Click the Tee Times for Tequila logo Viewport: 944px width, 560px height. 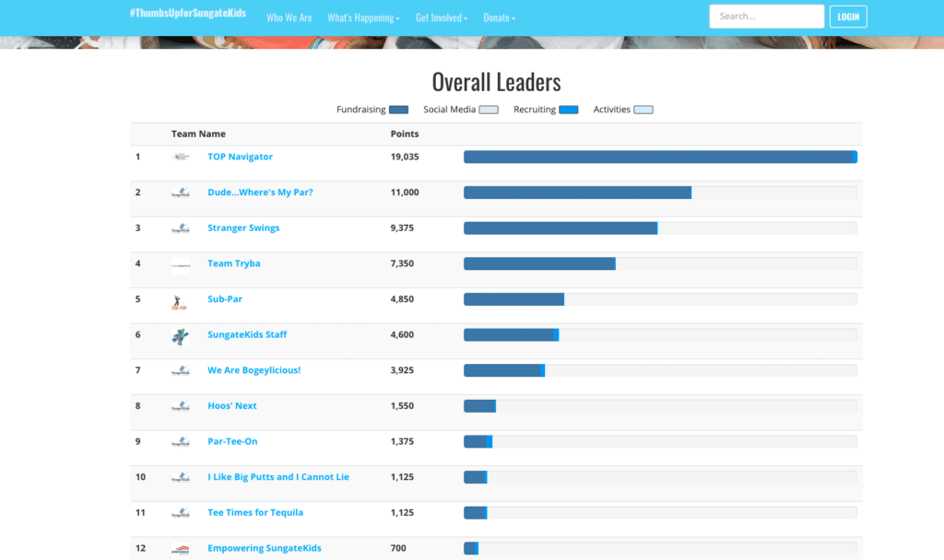181,512
